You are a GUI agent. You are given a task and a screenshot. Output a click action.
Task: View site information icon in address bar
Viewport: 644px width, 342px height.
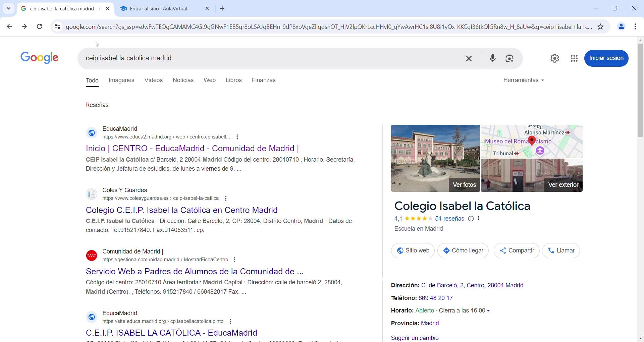(x=57, y=27)
